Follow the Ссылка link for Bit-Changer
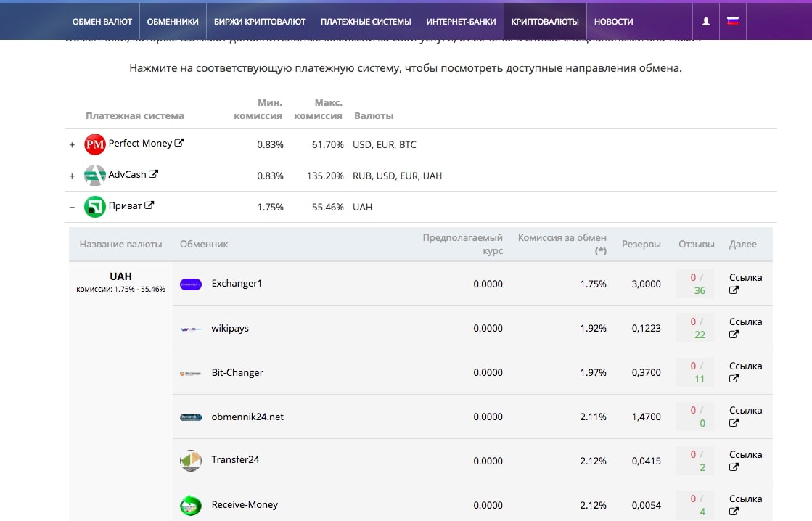Viewport: 812px width, 521px height. (x=746, y=366)
